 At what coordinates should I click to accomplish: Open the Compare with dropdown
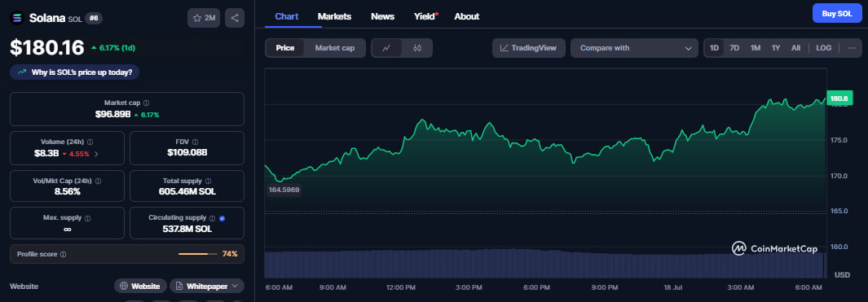pyautogui.click(x=634, y=48)
